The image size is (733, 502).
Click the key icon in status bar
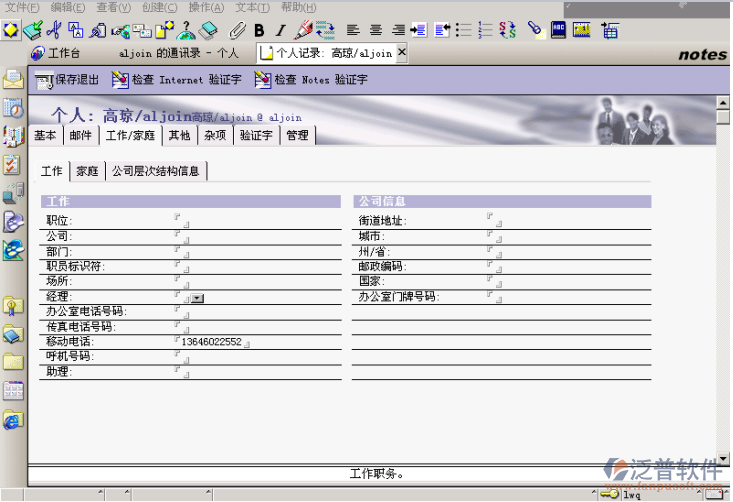tap(609, 494)
